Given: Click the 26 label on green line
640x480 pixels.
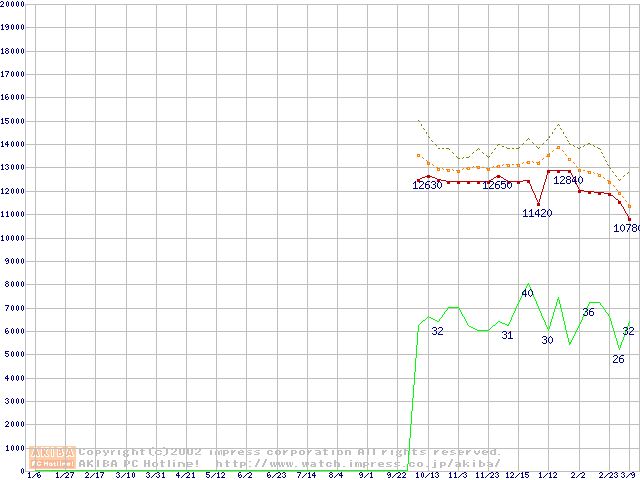Looking at the screenshot, I should tap(618, 359).
